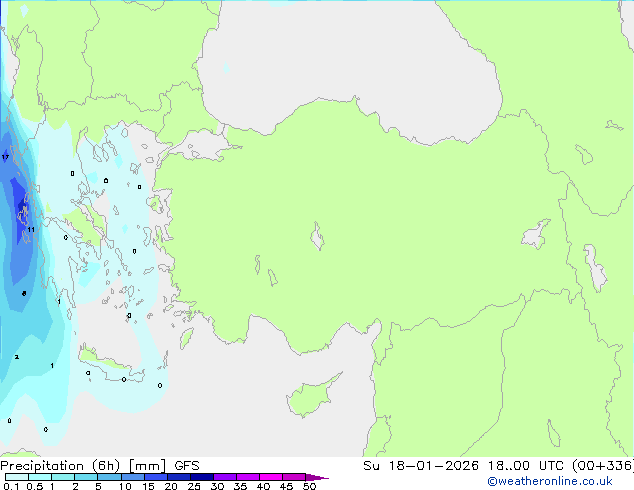This screenshot has height=490, width=634.
Task: Select the legend swatch between 30 and 35
Action: (225, 477)
